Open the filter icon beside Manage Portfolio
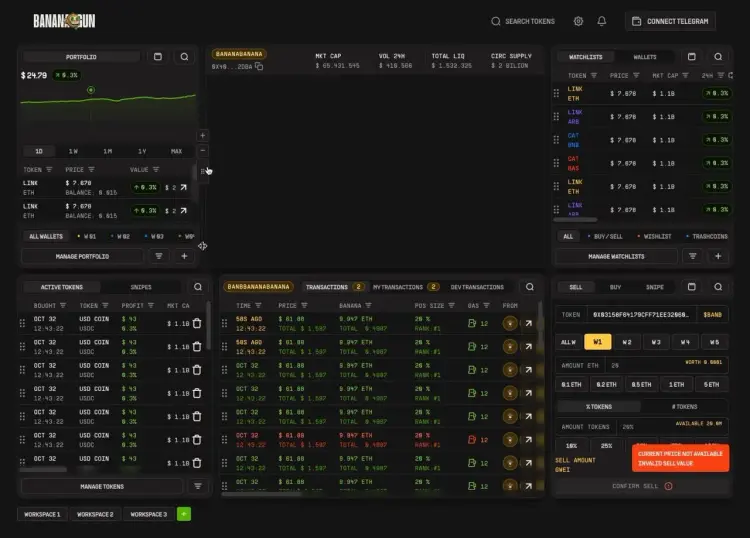 pos(159,256)
